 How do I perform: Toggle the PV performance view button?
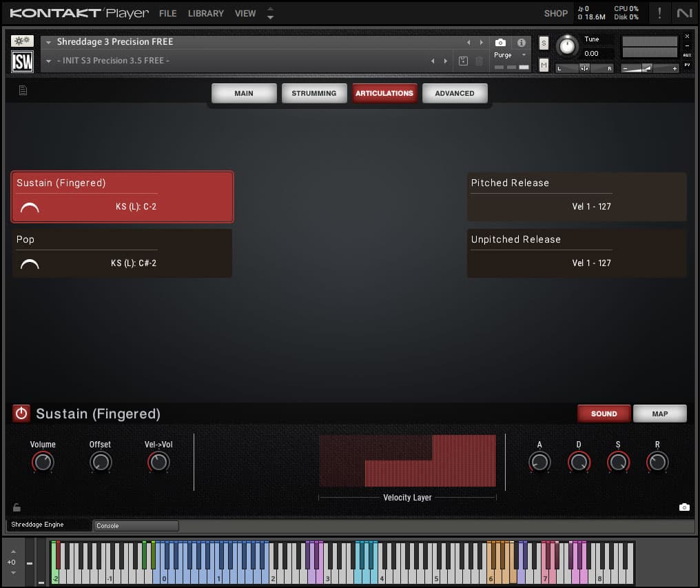[x=687, y=65]
